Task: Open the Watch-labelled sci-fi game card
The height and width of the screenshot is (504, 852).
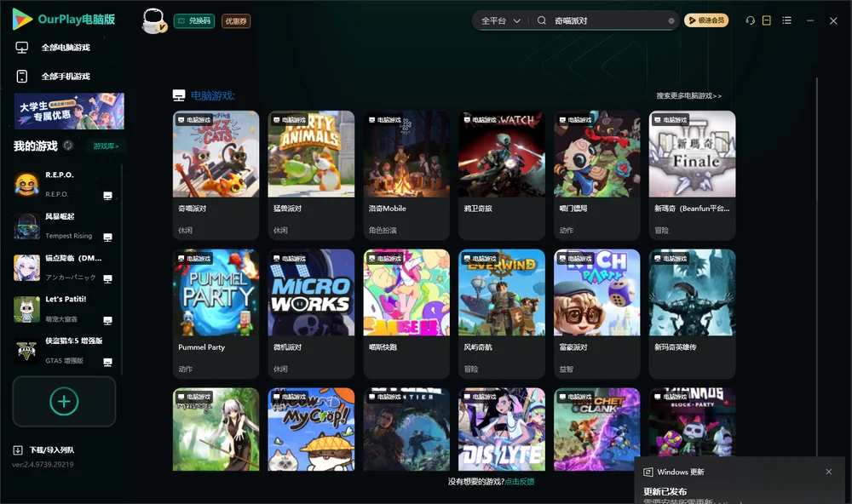Action: coord(502,175)
